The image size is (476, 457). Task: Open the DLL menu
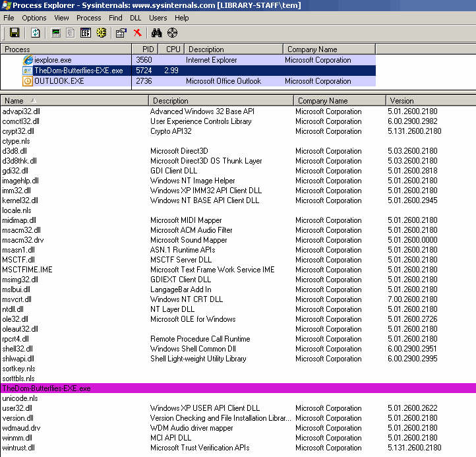pos(135,18)
